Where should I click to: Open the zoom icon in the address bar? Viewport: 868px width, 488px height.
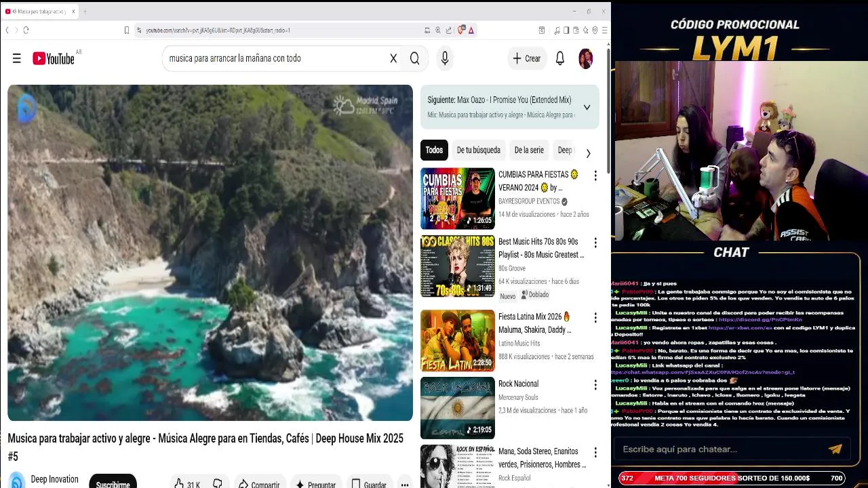437,30
